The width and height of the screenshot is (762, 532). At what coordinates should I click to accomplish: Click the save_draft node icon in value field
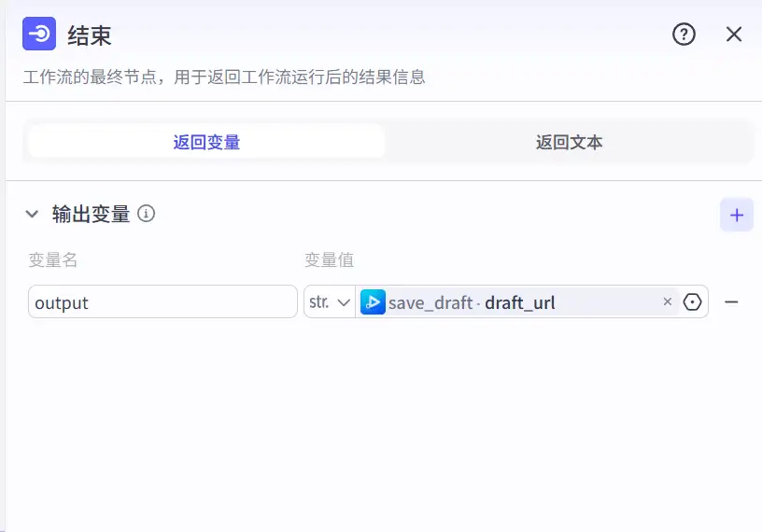tap(373, 302)
